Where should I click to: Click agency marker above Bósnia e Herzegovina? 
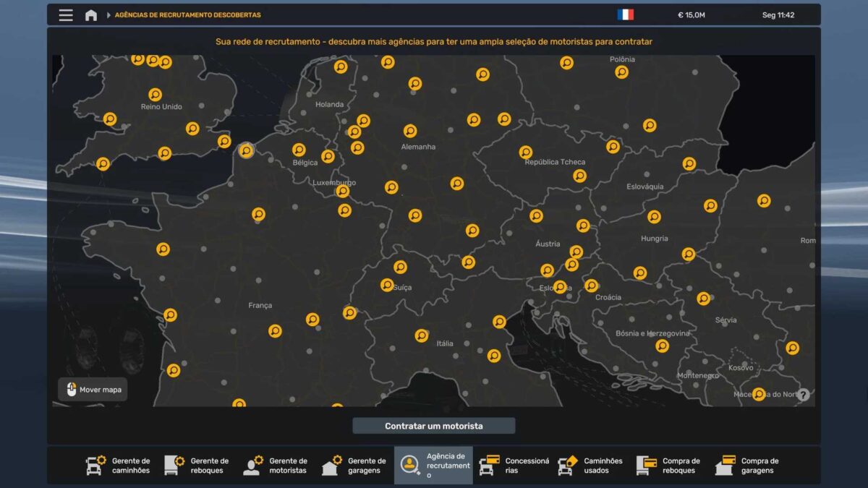coord(639,273)
